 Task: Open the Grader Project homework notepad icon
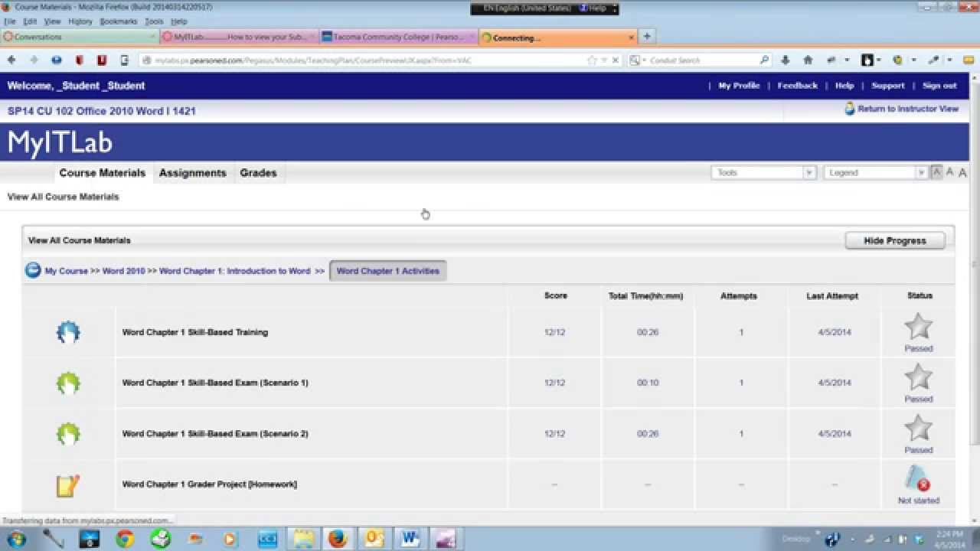click(68, 484)
